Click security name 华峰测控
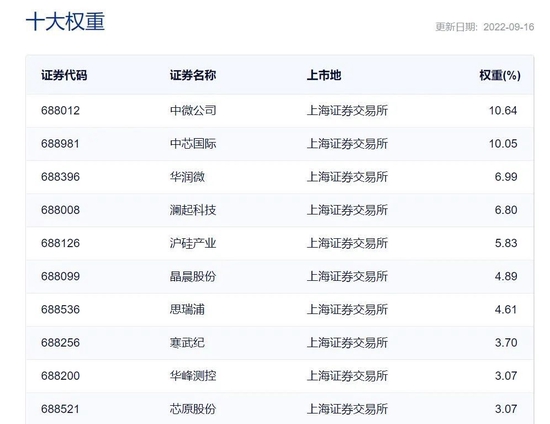This screenshot has width=550, height=424. point(193,376)
